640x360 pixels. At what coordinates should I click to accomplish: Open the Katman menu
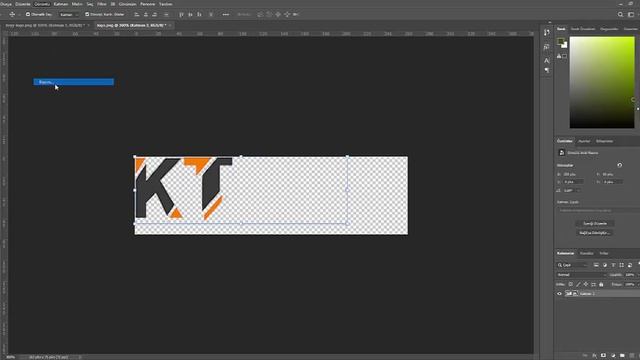click(61, 4)
